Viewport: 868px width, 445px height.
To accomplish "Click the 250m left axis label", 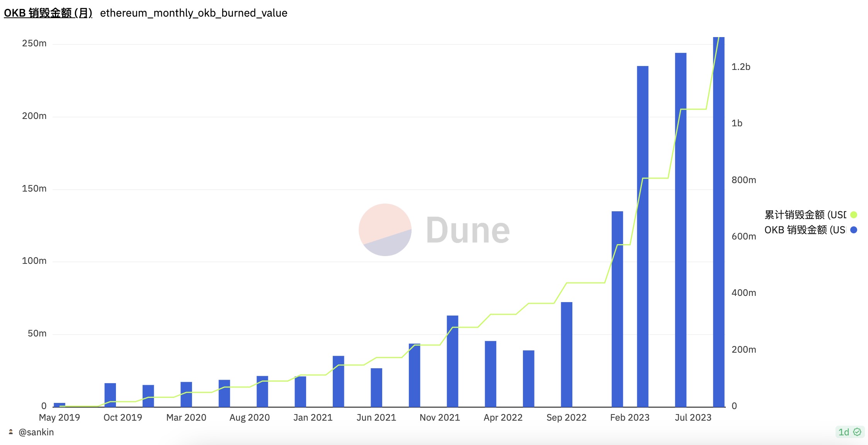I will point(34,43).
